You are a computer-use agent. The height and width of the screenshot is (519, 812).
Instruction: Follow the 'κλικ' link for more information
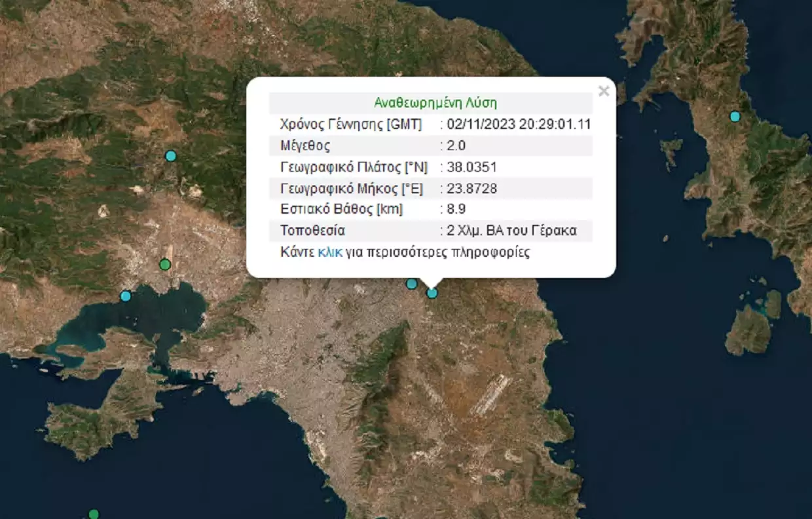pos(329,252)
